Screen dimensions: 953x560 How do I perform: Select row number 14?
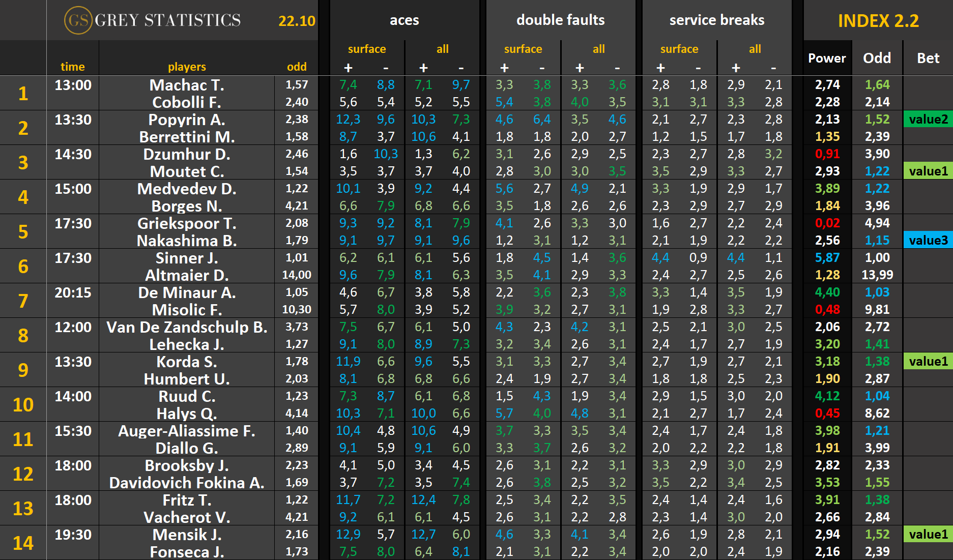tap(23, 543)
